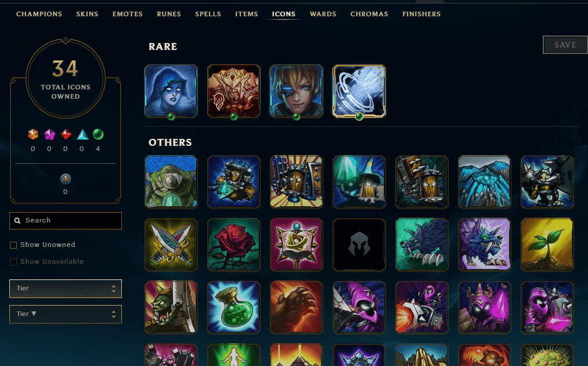This screenshot has width=588, height=366.
Task: Choose the green goblin with blade icon
Action: click(171, 307)
